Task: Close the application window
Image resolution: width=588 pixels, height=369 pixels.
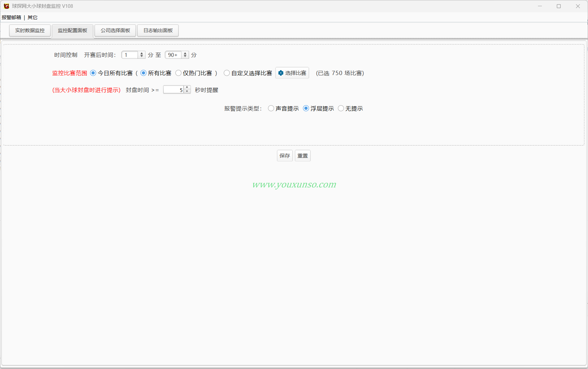Action: coord(578,6)
